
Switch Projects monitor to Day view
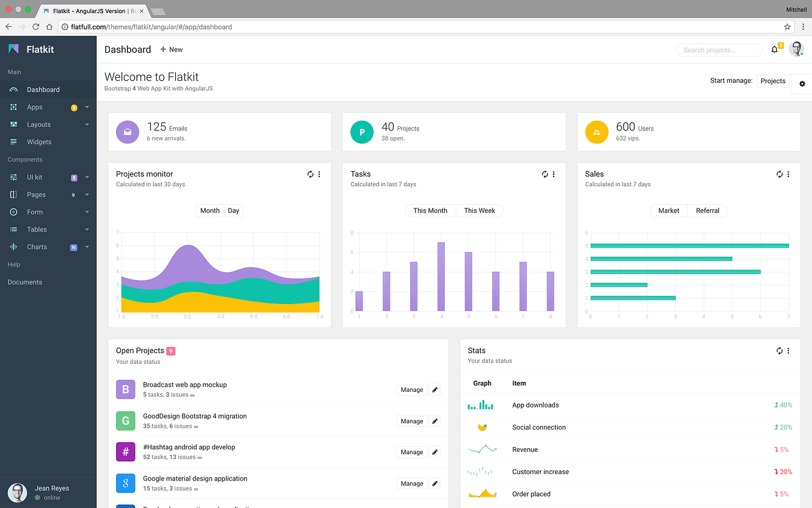[x=233, y=211]
